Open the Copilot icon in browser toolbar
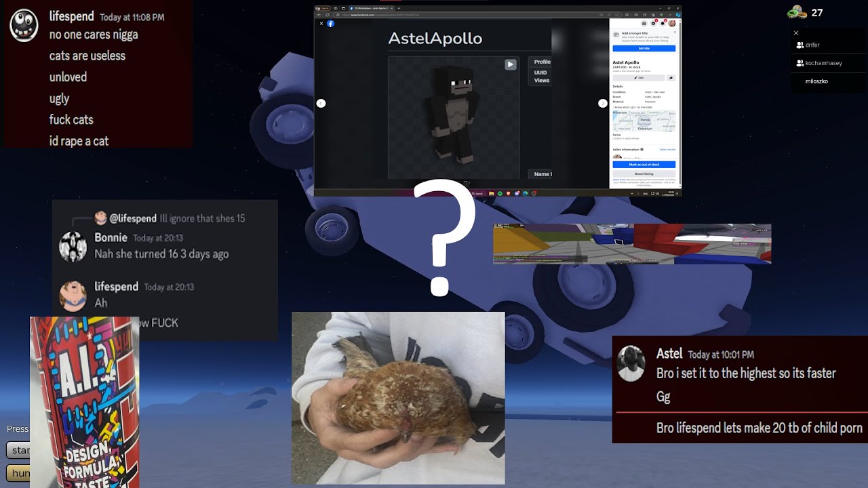Image resolution: width=868 pixels, height=488 pixels. (677, 15)
